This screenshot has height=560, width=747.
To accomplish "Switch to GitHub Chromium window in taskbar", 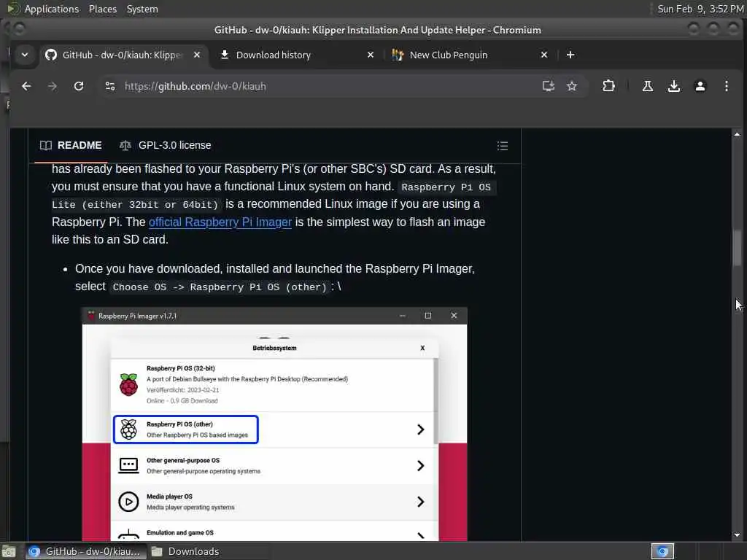I will (x=85, y=551).
